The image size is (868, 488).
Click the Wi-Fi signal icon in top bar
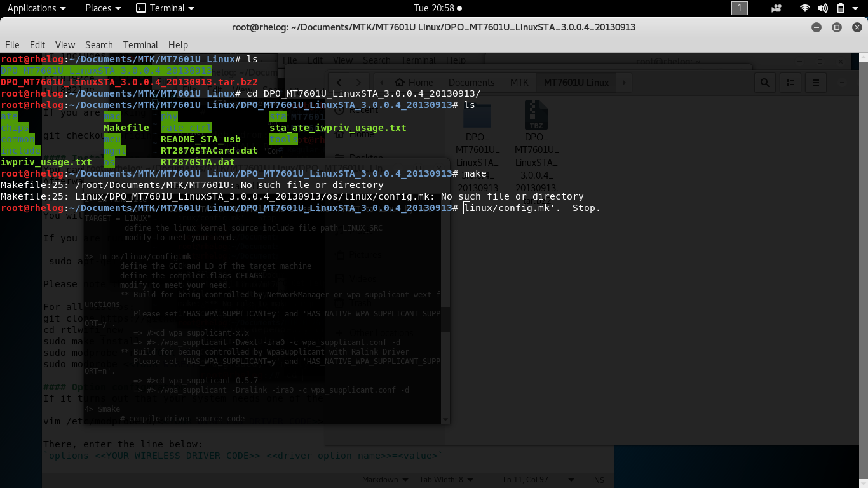click(805, 8)
